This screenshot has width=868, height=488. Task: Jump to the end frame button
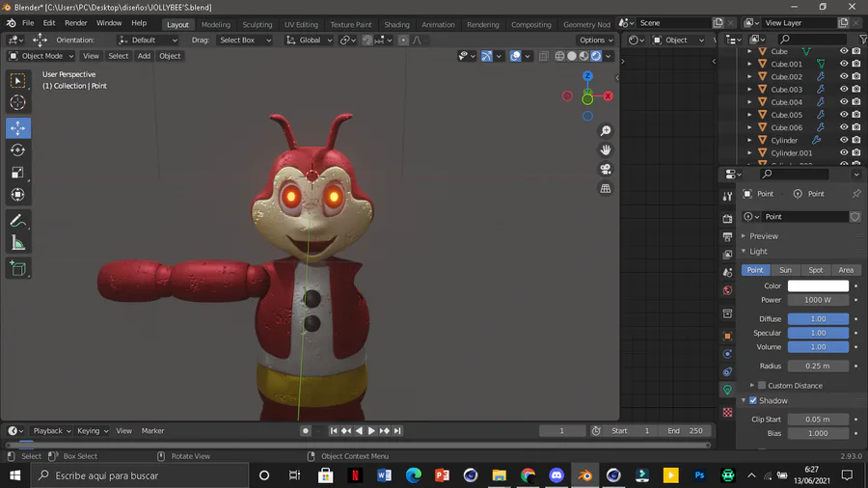(x=397, y=431)
